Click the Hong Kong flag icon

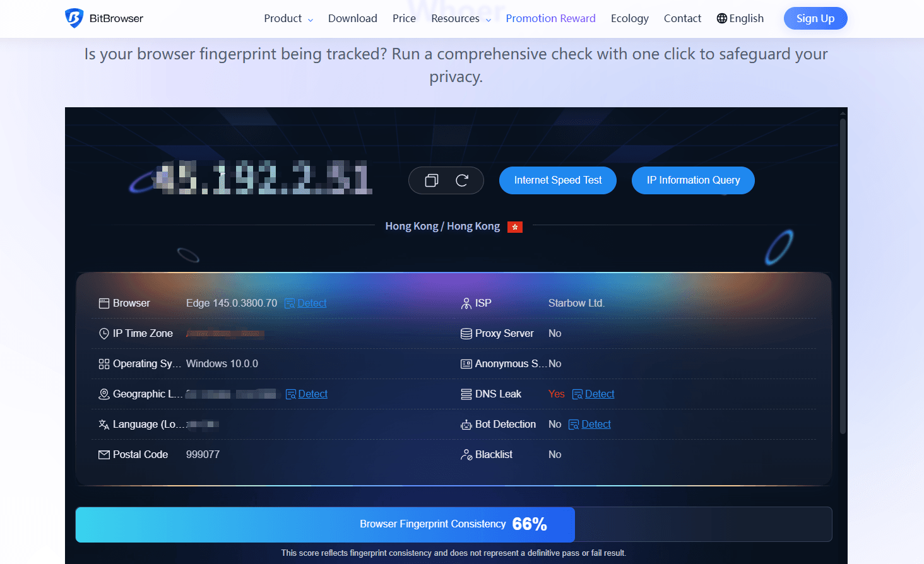514,226
